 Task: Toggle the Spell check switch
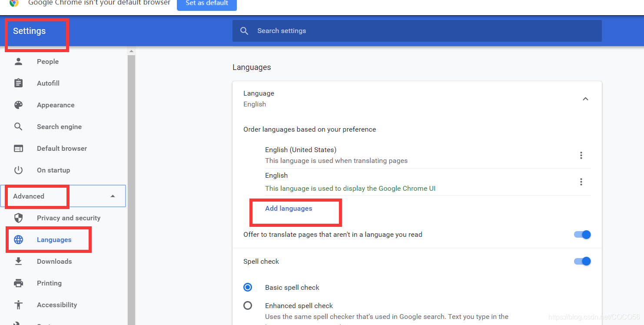(x=582, y=261)
